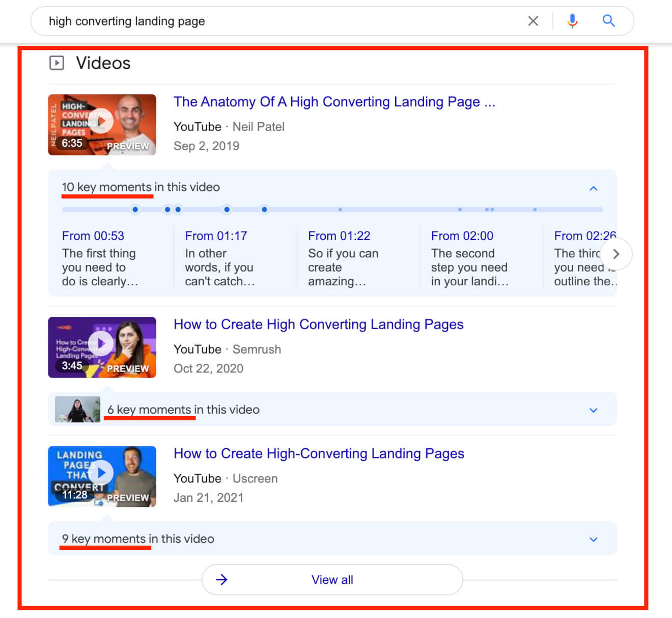The image size is (672, 618).
Task: Click the 'Videos' section heading
Action: (103, 63)
